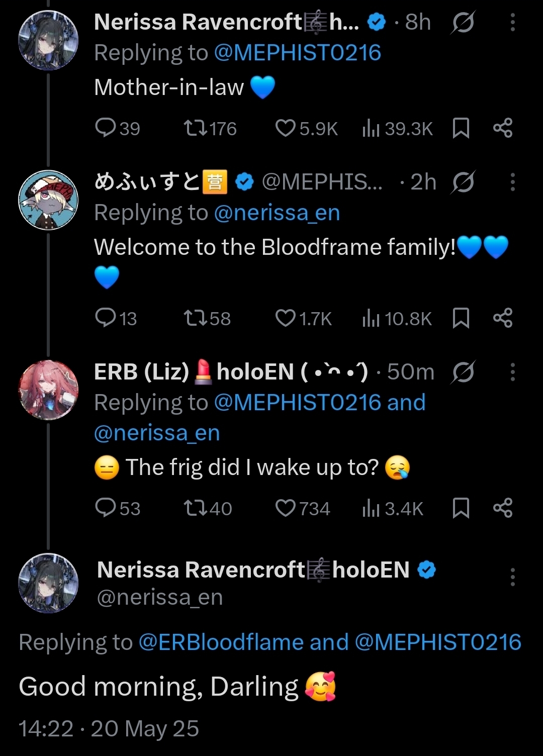
Task: Like the "Welcome to the Bloodframe family" tweet
Action: click(286, 318)
